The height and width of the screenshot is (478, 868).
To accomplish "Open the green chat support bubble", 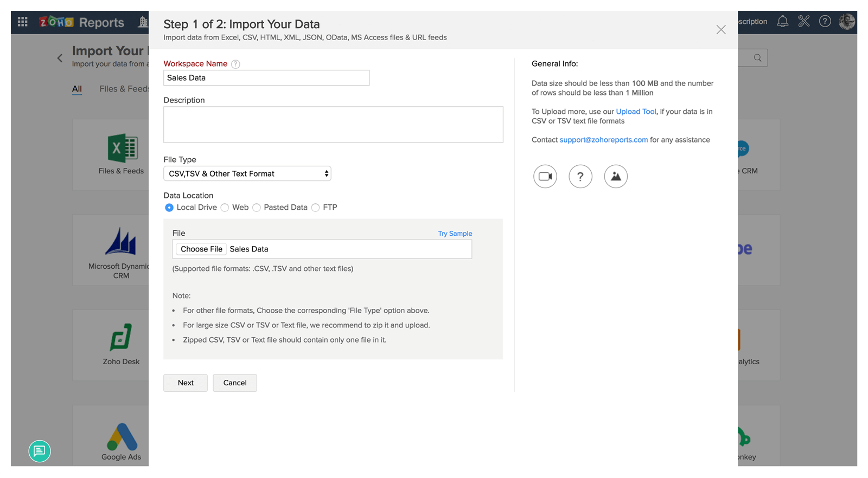I will point(40,451).
